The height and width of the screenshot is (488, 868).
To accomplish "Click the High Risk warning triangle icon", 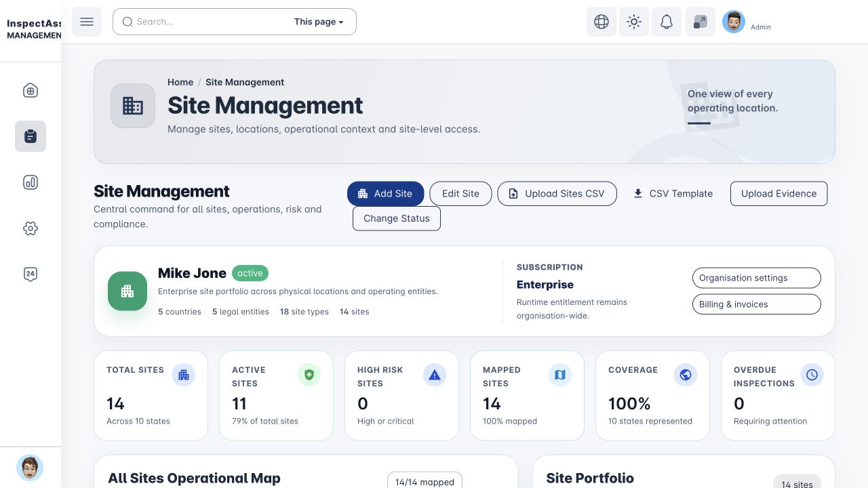I will pos(435,375).
